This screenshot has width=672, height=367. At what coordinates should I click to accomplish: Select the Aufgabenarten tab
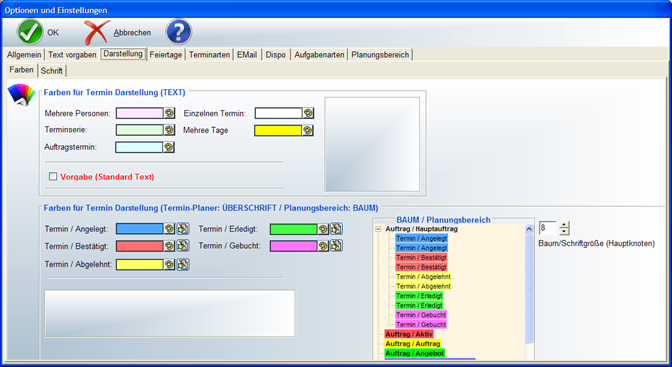tap(319, 55)
